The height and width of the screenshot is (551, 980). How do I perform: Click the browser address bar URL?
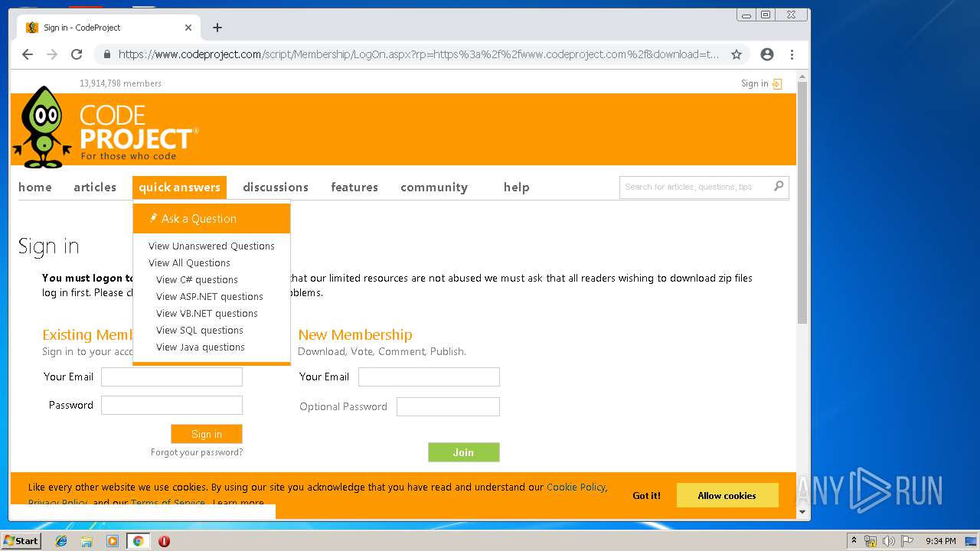[418, 54]
